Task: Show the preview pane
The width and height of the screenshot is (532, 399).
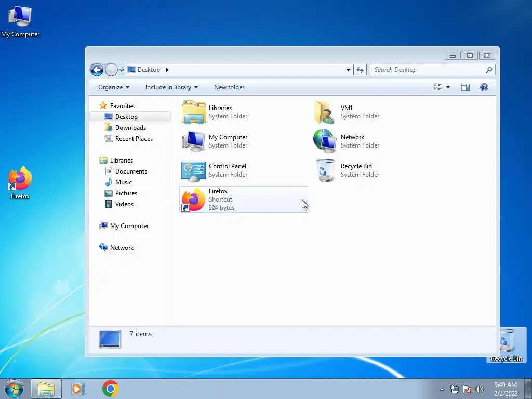Action: [x=465, y=87]
